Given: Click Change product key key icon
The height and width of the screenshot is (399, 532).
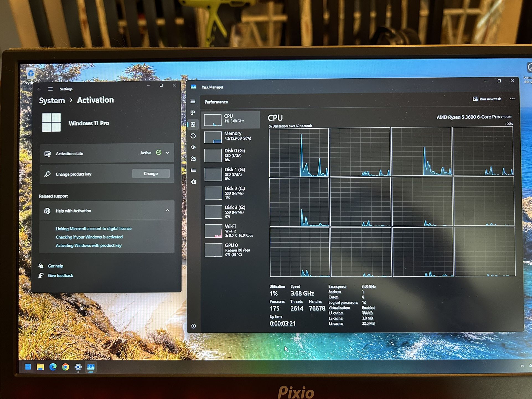Looking at the screenshot, I should pyautogui.click(x=47, y=174).
